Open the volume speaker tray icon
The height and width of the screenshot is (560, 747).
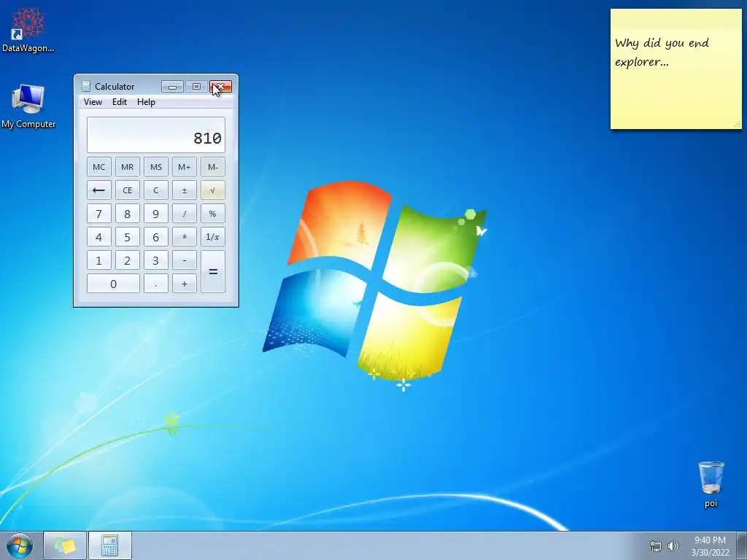[x=673, y=546]
